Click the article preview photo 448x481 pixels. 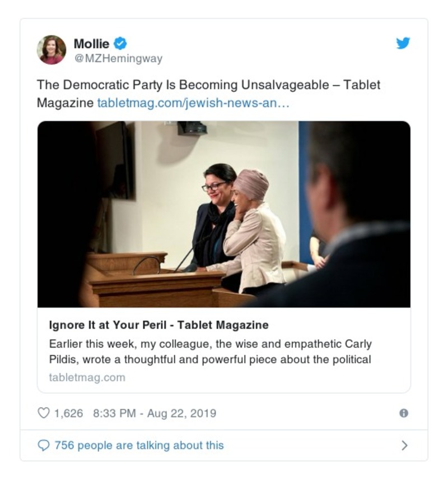pos(224,214)
